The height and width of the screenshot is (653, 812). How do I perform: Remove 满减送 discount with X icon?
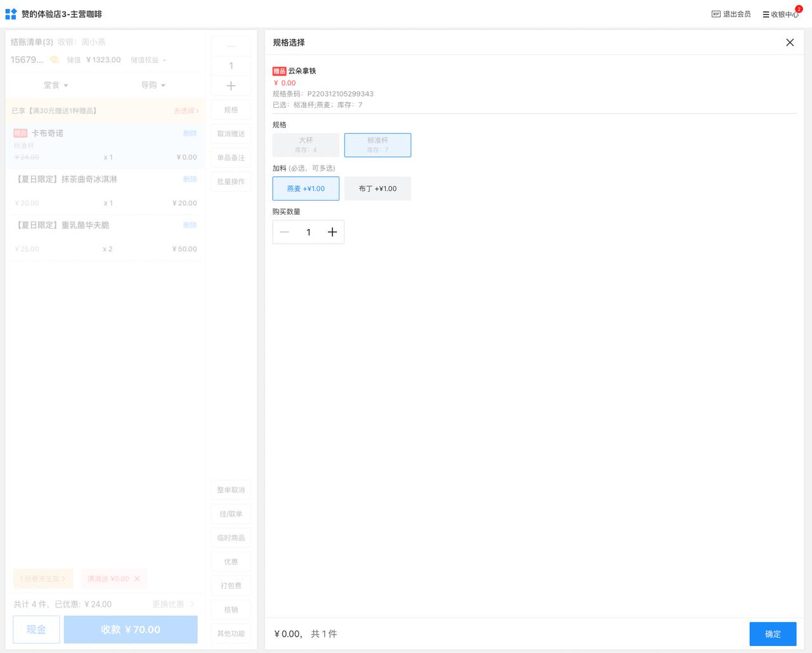coord(137,579)
